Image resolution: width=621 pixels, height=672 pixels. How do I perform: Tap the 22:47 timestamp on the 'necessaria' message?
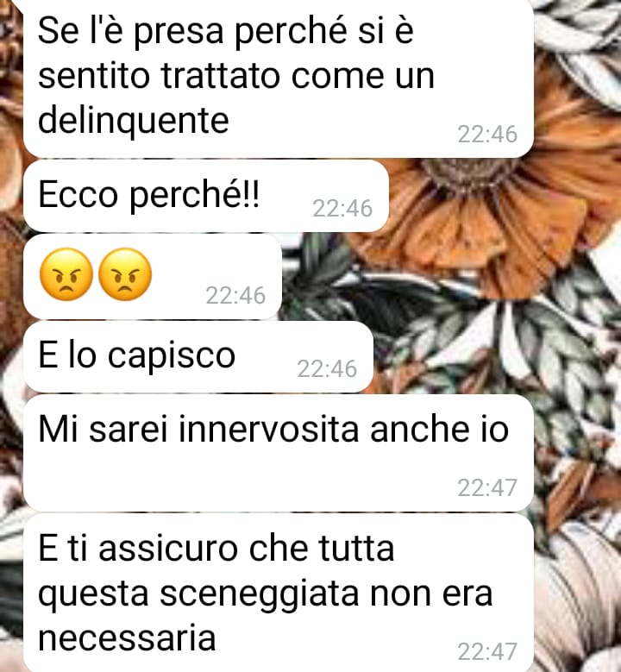pyautogui.click(x=487, y=652)
